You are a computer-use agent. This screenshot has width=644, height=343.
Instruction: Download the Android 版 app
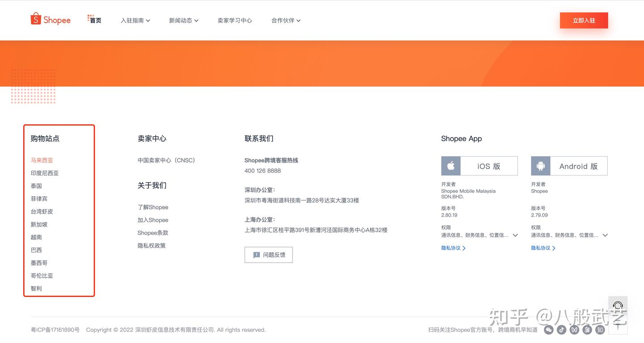(569, 166)
